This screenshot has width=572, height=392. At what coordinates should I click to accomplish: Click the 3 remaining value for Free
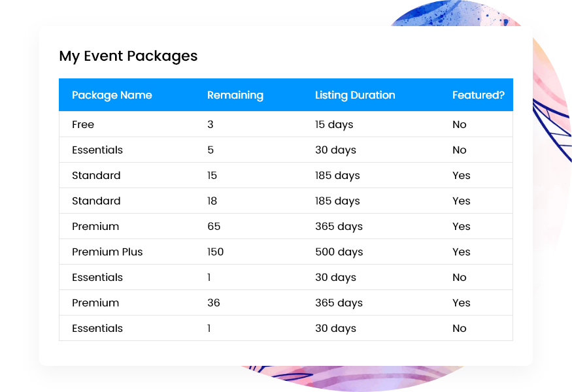point(210,124)
